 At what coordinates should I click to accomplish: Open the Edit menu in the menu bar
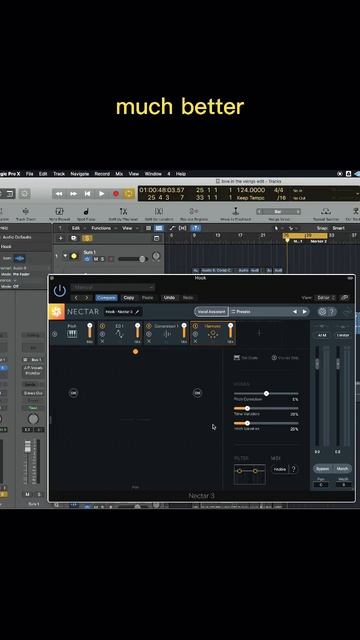click(x=43, y=174)
